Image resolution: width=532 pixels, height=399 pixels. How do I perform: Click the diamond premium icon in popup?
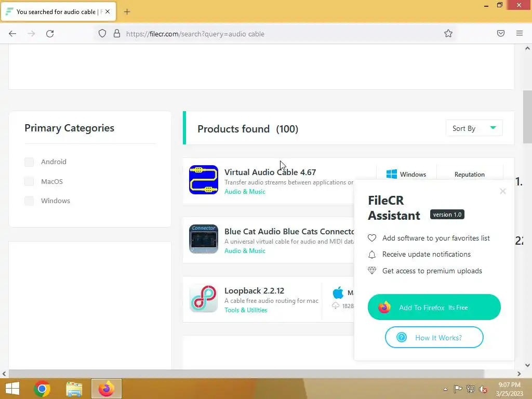tap(372, 271)
